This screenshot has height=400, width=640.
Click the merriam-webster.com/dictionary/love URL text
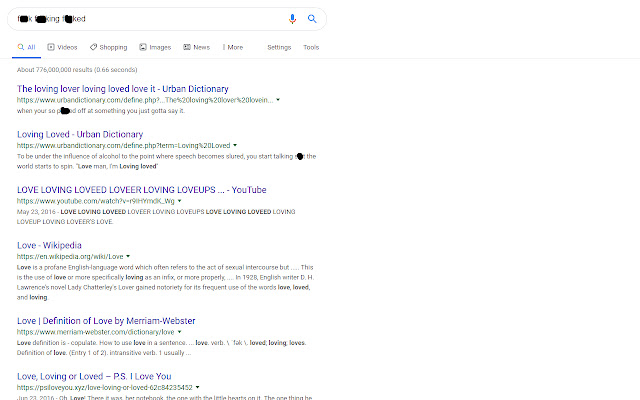tap(96, 332)
